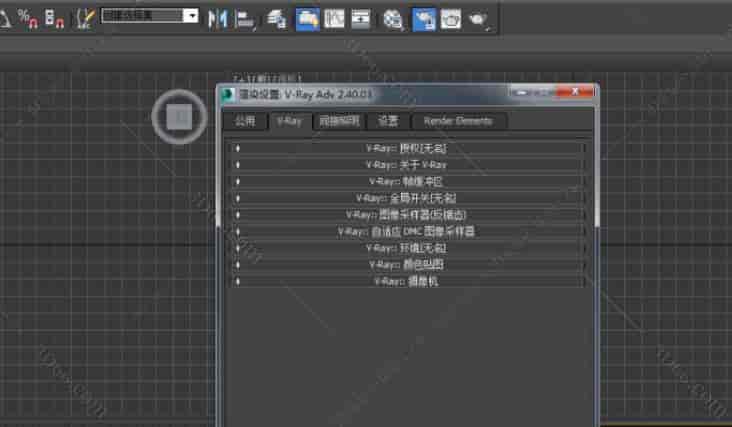Switch to the 间接照明 tab
732x427 pixels.
pyautogui.click(x=339, y=121)
